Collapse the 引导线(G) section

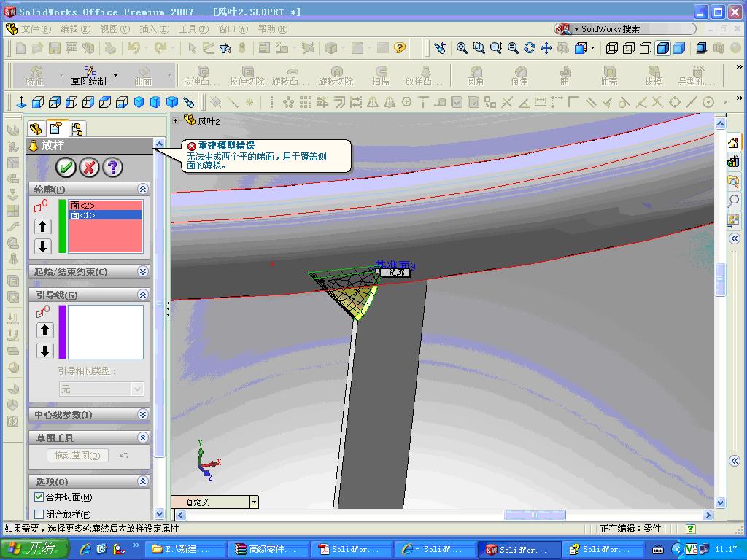point(142,295)
